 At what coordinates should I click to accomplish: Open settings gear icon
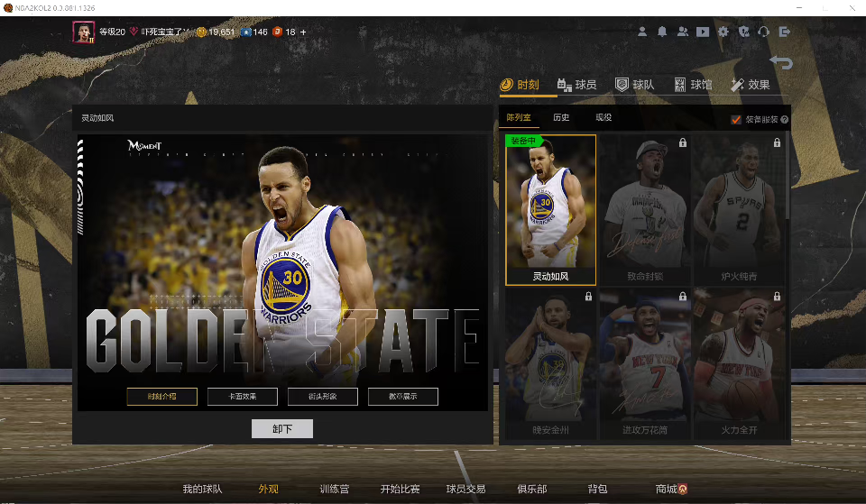[723, 32]
